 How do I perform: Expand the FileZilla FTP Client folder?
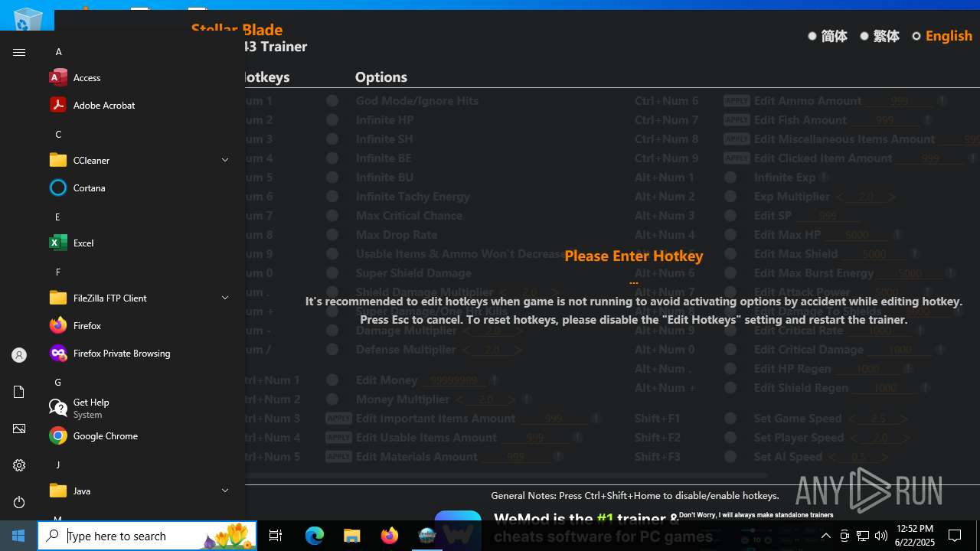[225, 298]
